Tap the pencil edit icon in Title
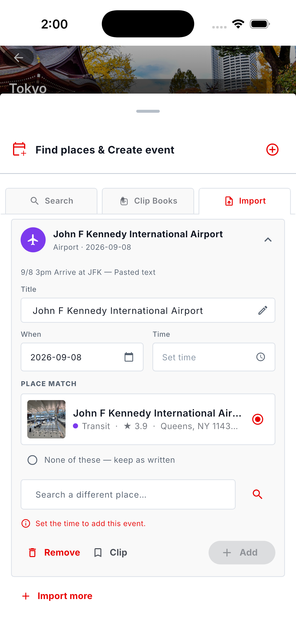 [x=263, y=310]
